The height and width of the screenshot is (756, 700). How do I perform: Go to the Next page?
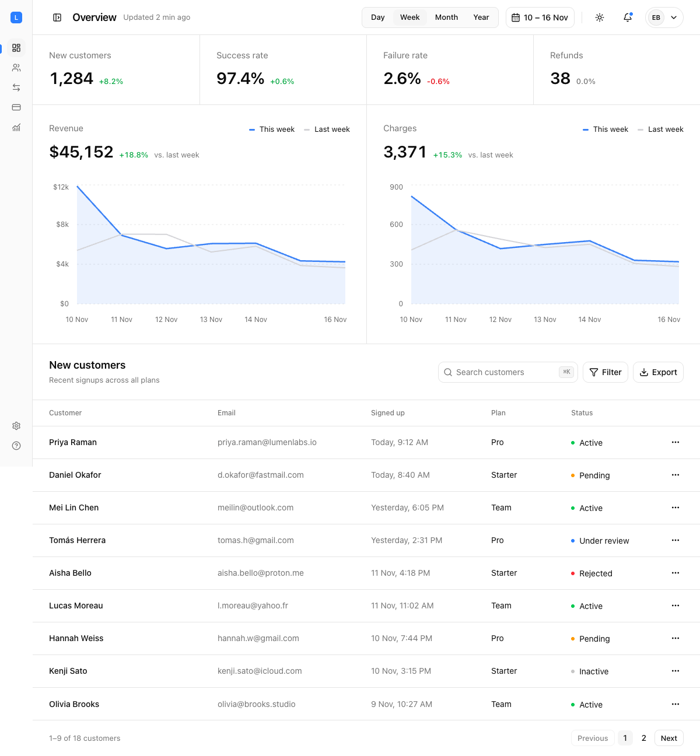pos(669,738)
